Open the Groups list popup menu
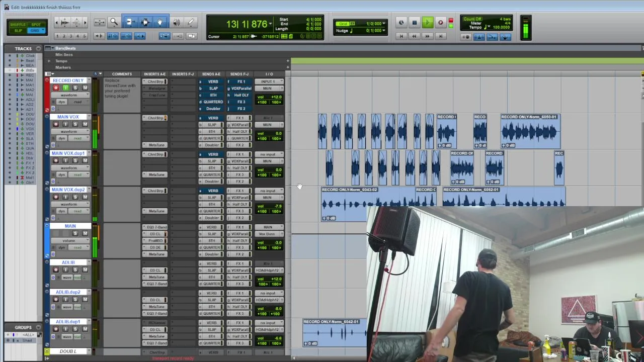 (x=38, y=327)
